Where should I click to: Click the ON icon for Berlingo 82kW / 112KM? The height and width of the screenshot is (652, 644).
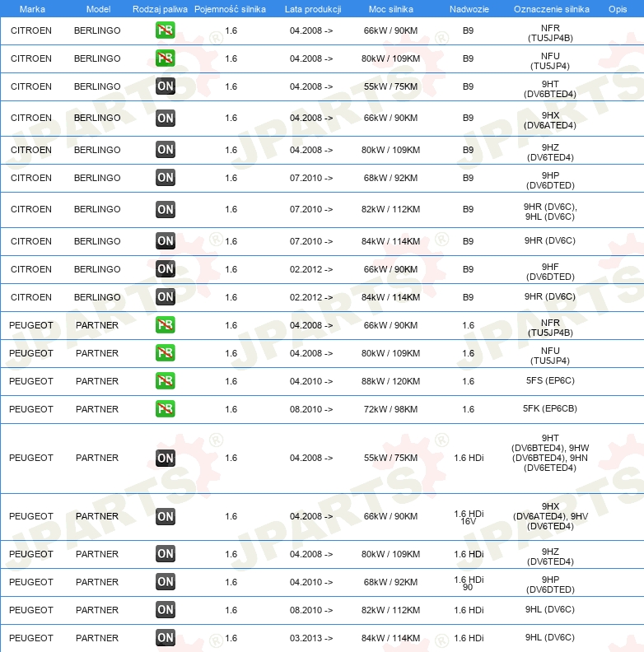(166, 209)
